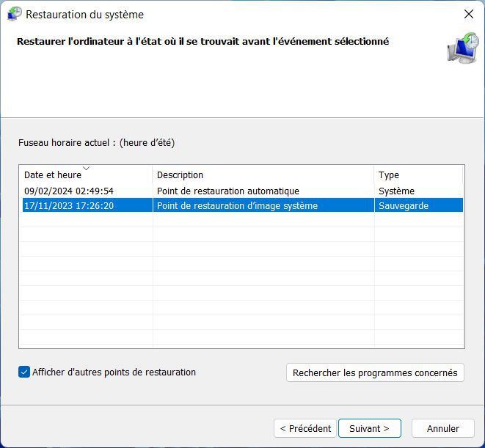Click Point de restauration automatique description
Image resolution: width=485 pixels, height=448 pixels.
tap(228, 191)
